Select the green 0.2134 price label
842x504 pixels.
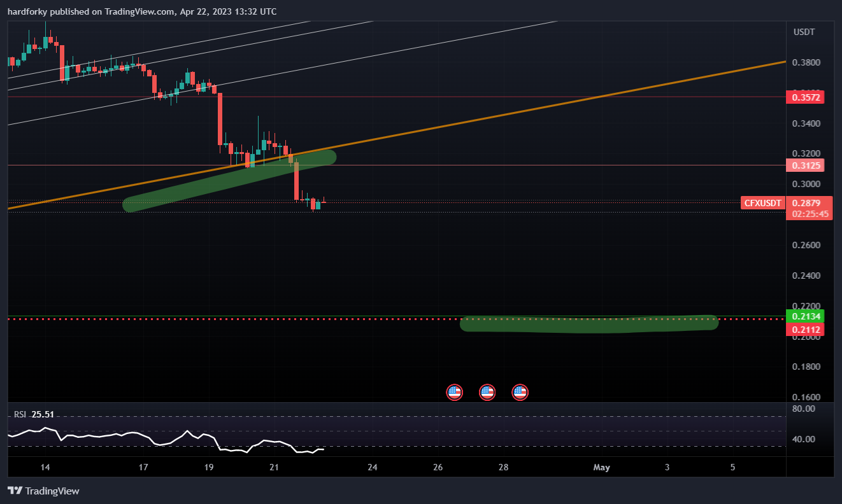[806, 316]
